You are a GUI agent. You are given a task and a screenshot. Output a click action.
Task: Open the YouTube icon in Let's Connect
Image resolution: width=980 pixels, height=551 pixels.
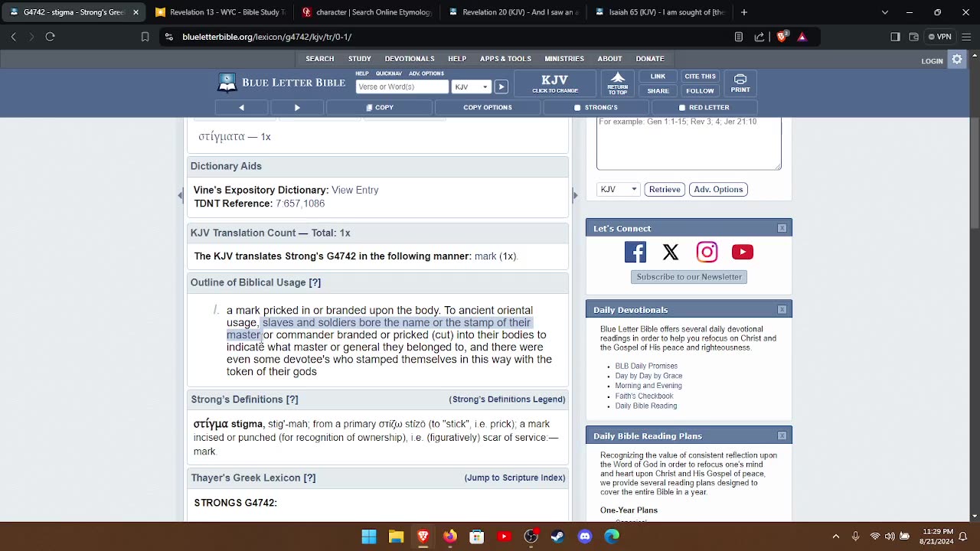[x=743, y=252]
